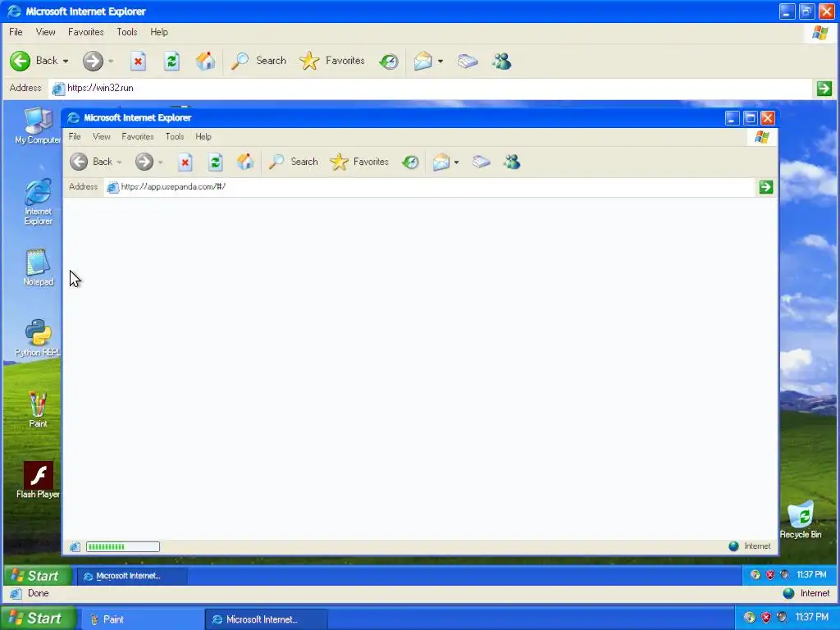
Task: Open History in inner Internet Explorer toolbar
Action: (x=410, y=162)
